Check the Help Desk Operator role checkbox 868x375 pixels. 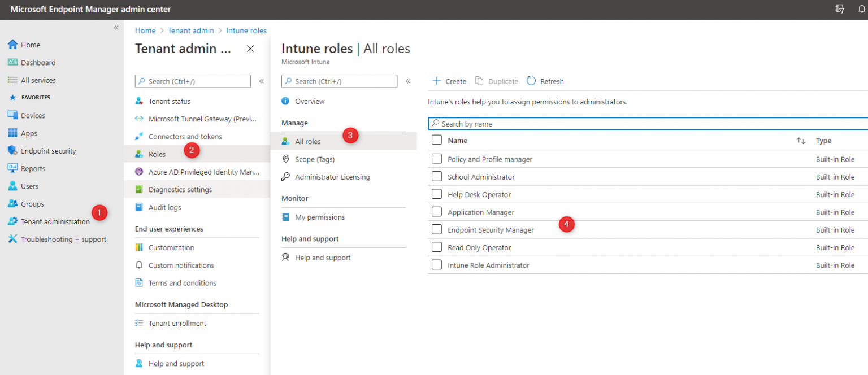[437, 194]
